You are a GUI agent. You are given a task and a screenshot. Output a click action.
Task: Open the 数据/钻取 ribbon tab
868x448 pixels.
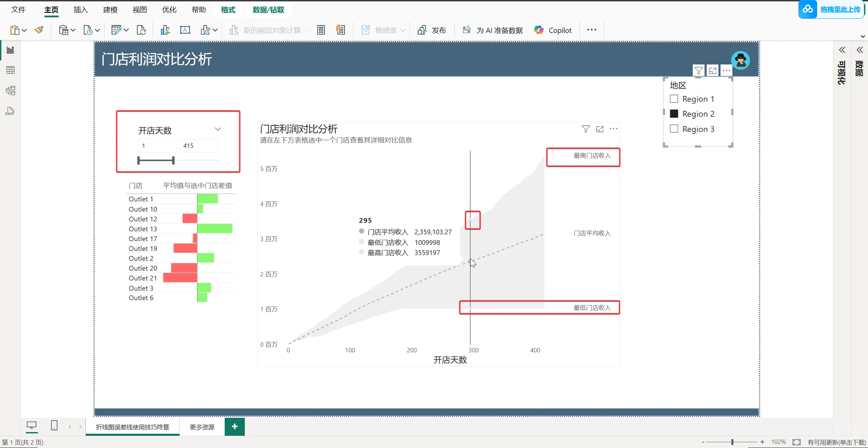coord(268,10)
